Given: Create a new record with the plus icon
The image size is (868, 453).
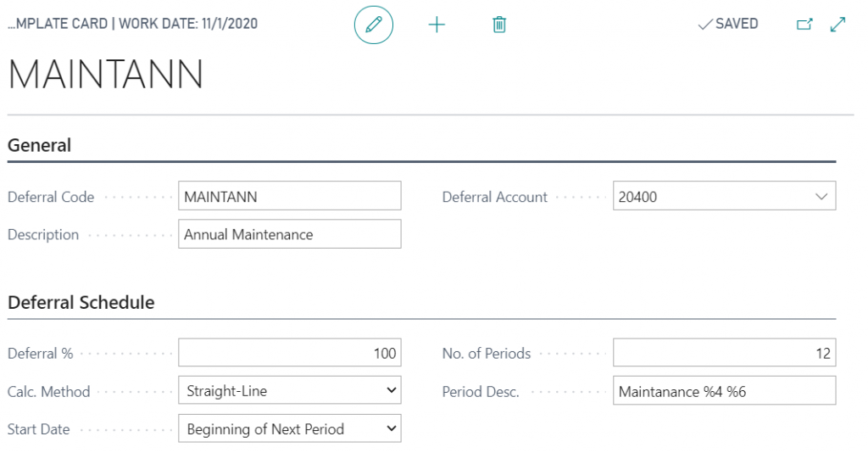Looking at the screenshot, I should pos(437,25).
